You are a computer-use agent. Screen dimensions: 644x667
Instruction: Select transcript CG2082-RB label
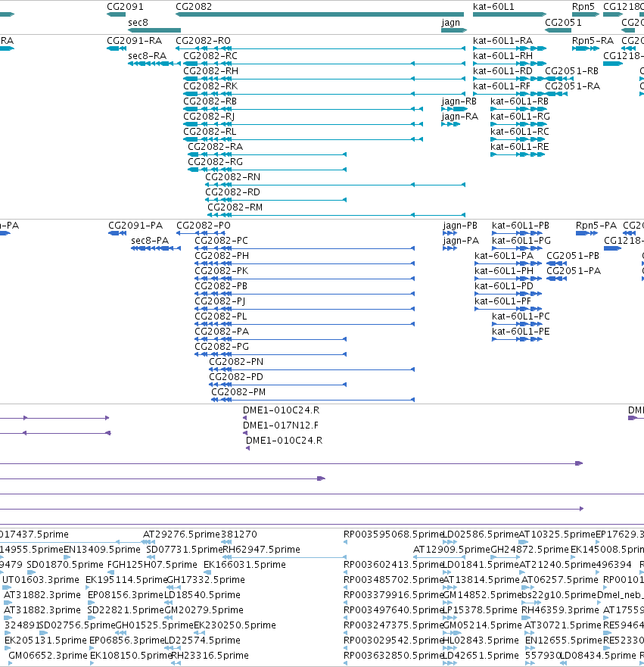tap(210, 101)
